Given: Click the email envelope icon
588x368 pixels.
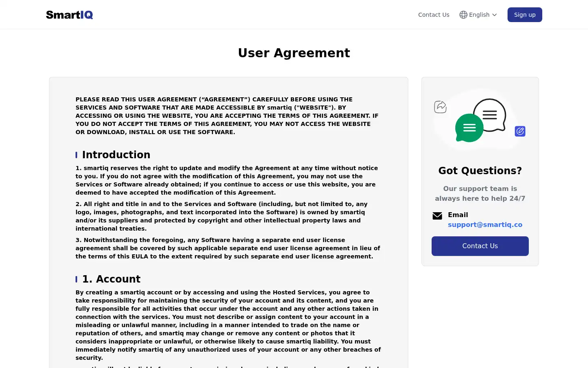Looking at the screenshot, I should tap(437, 216).
